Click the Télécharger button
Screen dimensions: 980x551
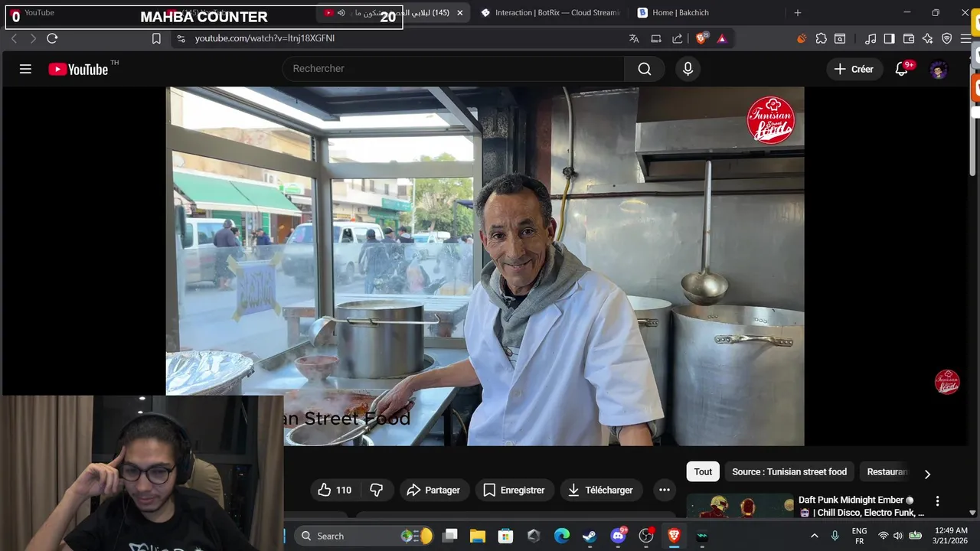pos(601,490)
